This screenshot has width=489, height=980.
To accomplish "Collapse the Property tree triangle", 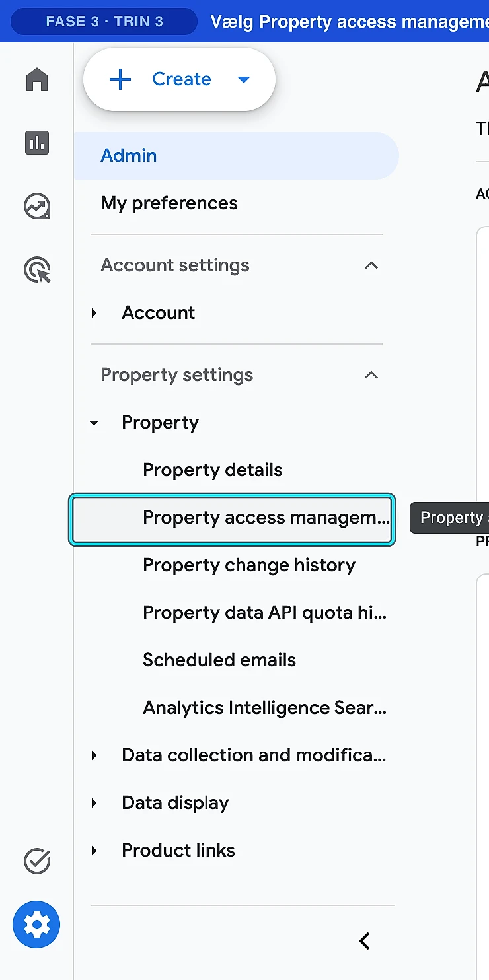I will click(x=94, y=423).
